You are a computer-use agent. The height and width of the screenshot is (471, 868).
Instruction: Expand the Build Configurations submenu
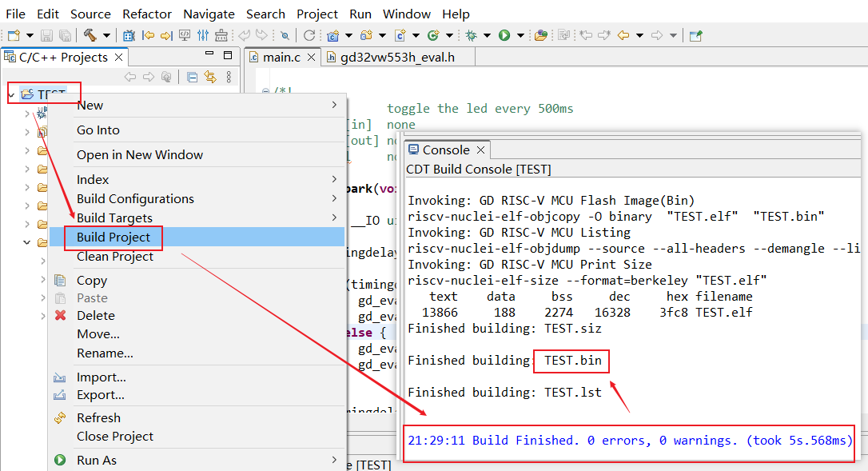pos(135,198)
